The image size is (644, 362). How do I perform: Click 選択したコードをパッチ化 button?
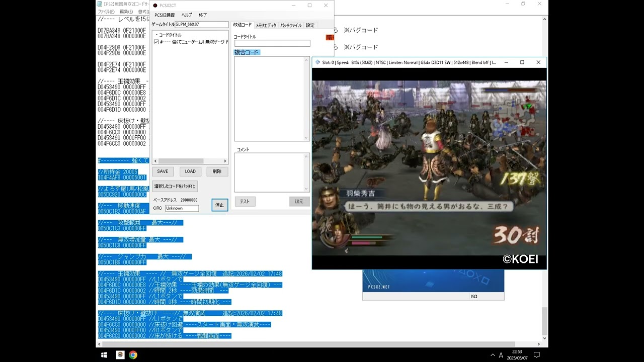pyautogui.click(x=175, y=186)
